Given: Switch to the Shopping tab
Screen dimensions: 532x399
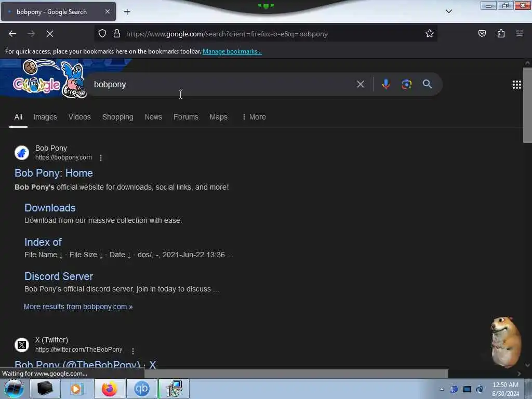Looking at the screenshot, I should click(118, 117).
